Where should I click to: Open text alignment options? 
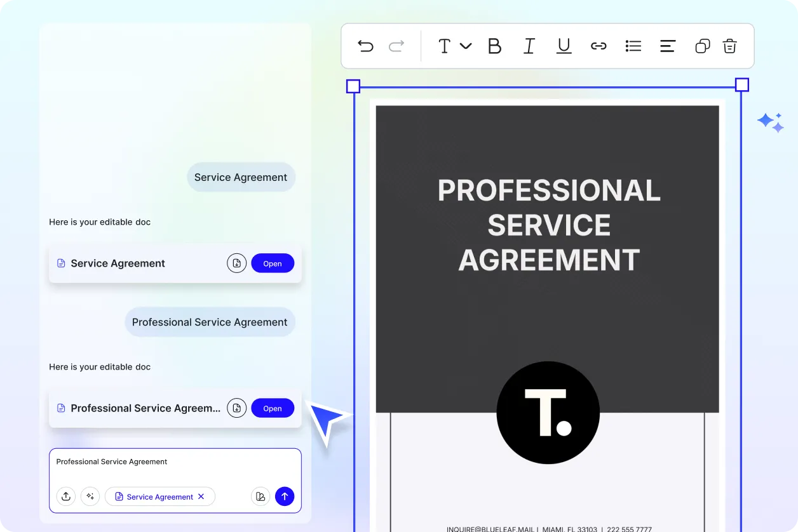[667, 46]
